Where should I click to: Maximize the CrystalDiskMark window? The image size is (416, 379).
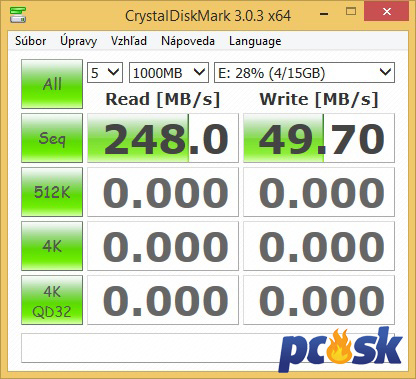click(x=351, y=12)
